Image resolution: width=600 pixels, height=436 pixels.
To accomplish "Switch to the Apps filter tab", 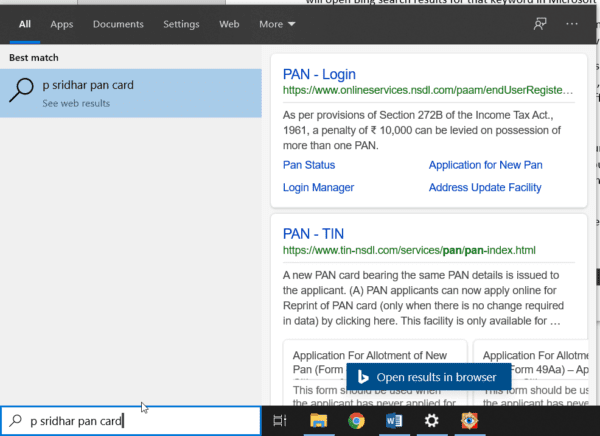I will 62,24.
